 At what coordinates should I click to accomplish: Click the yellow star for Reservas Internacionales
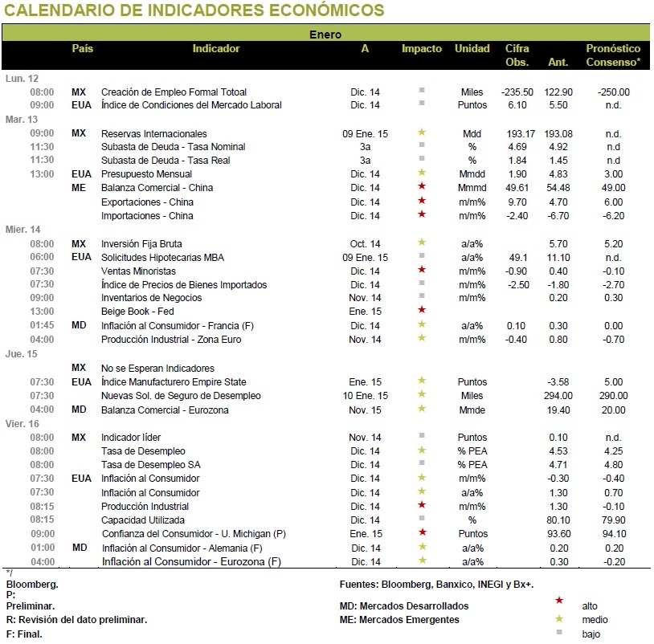(422, 132)
